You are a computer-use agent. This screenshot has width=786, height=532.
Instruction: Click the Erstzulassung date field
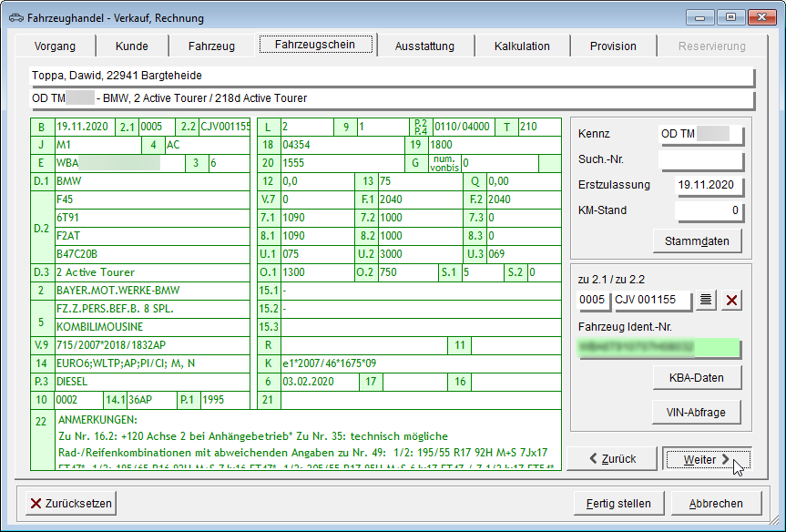[x=709, y=185]
